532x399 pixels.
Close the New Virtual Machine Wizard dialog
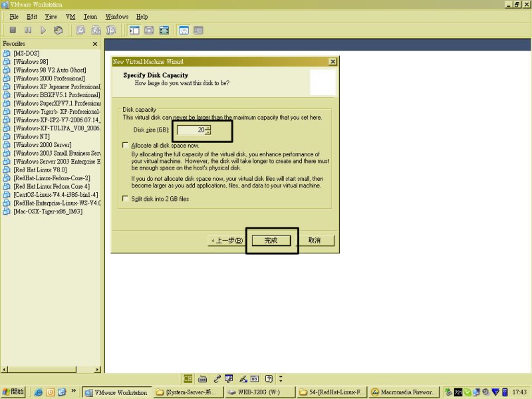click(x=333, y=61)
